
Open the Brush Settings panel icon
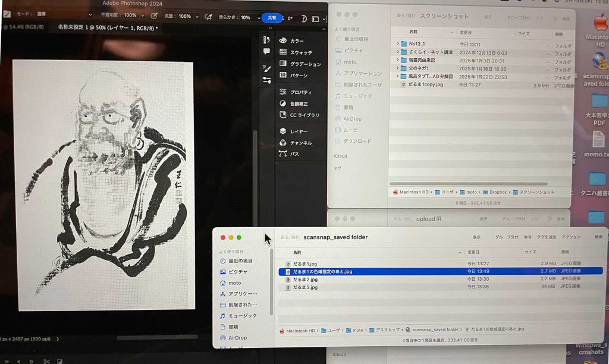(x=266, y=68)
